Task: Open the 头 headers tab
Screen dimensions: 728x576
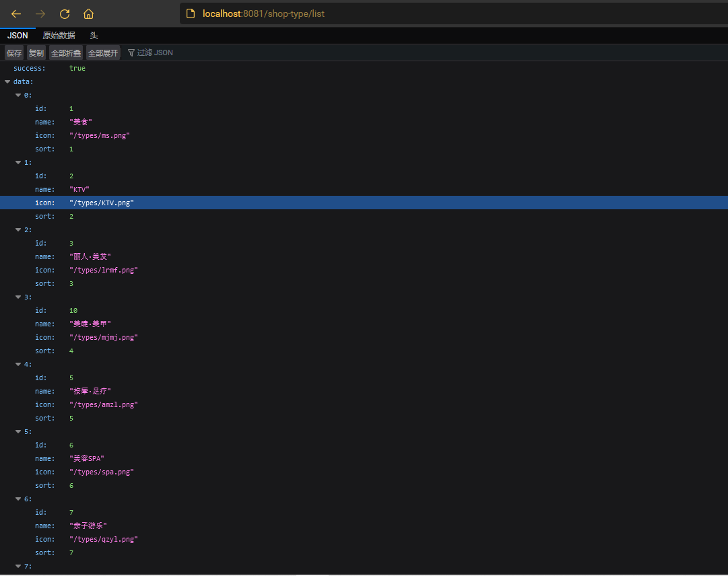Action: pyautogui.click(x=94, y=35)
